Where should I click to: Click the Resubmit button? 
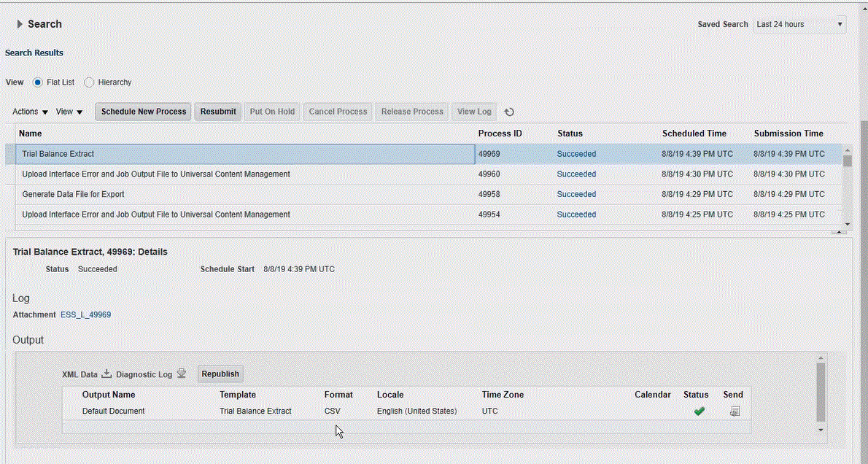coord(218,112)
